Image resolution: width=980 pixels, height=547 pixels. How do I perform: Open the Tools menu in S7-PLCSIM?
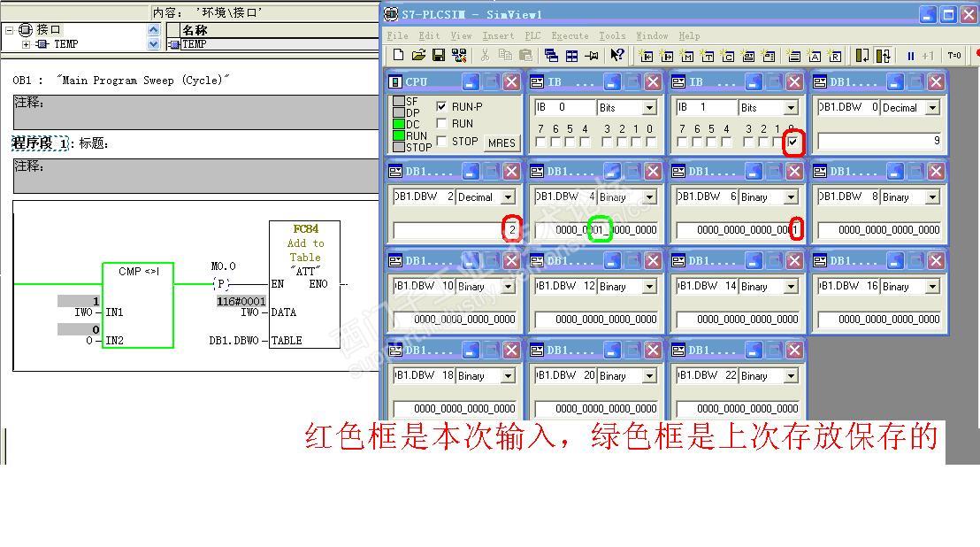point(612,35)
